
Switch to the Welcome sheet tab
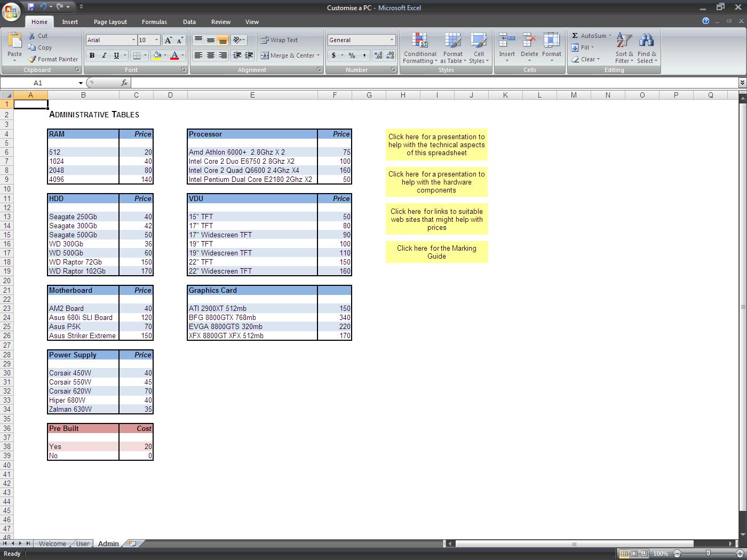coord(52,543)
